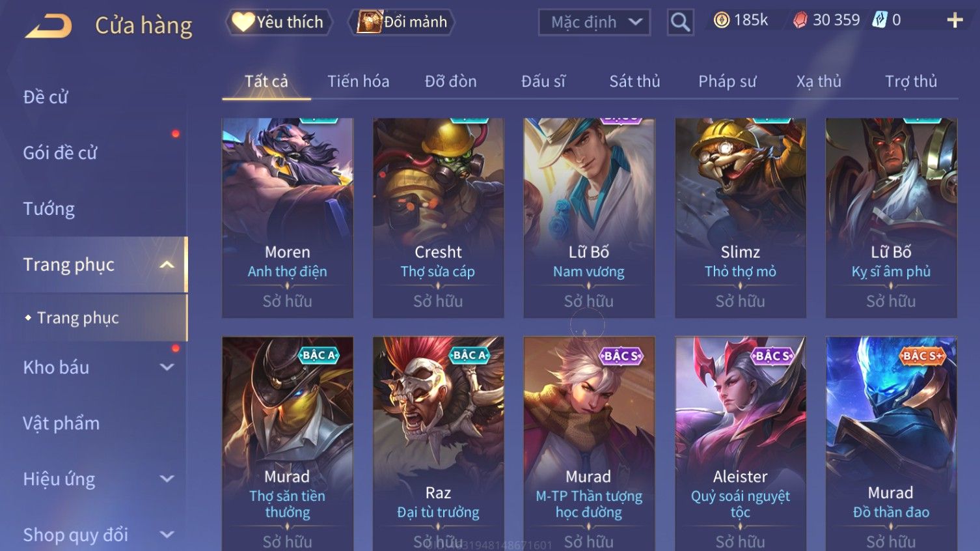Expand the Hiệu ứng sidebar section
Screen dimensions: 980x551
(x=167, y=479)
